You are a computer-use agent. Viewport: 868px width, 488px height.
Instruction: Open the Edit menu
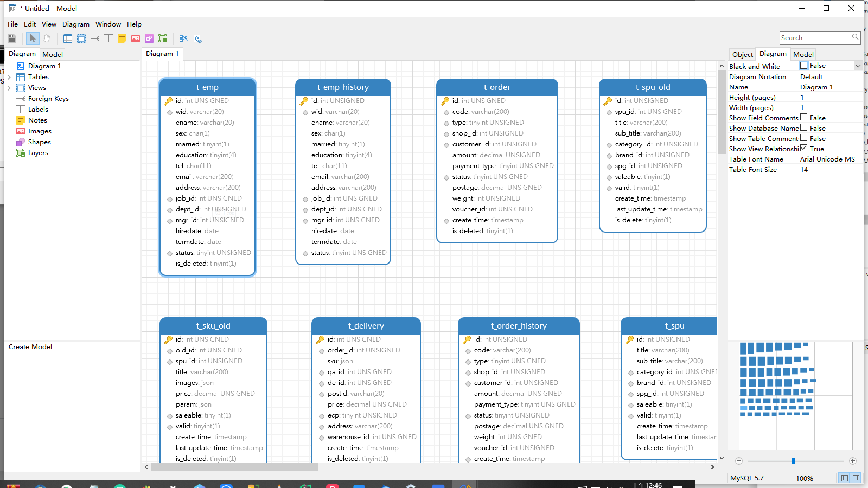click(30, 24)
